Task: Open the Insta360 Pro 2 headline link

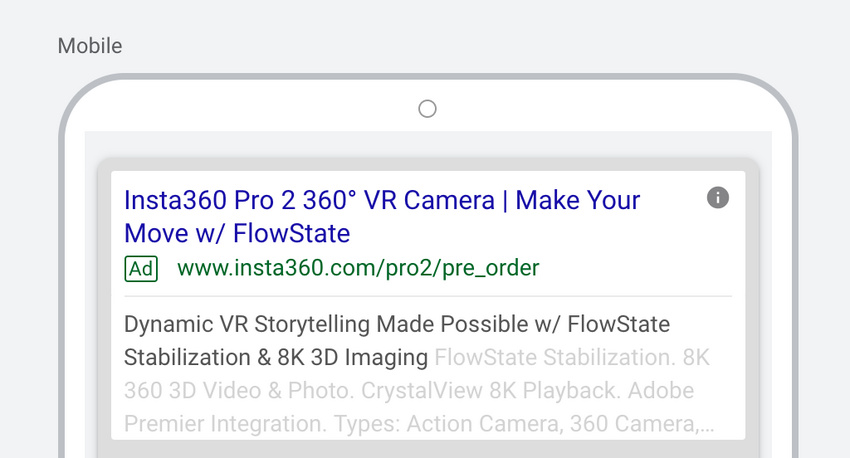Action: point(309,200)
